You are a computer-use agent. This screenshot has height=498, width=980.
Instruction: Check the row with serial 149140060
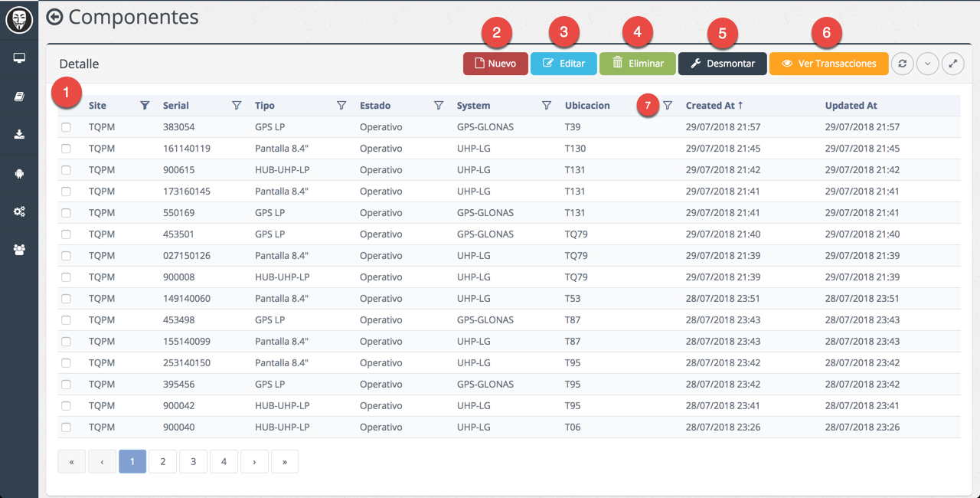(x=67, y=299)
